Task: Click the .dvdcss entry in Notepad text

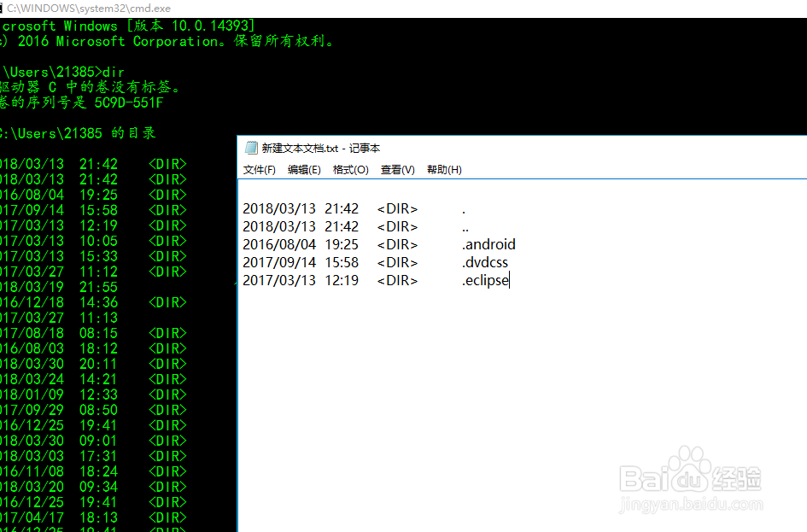Action: tap(485, 262)
